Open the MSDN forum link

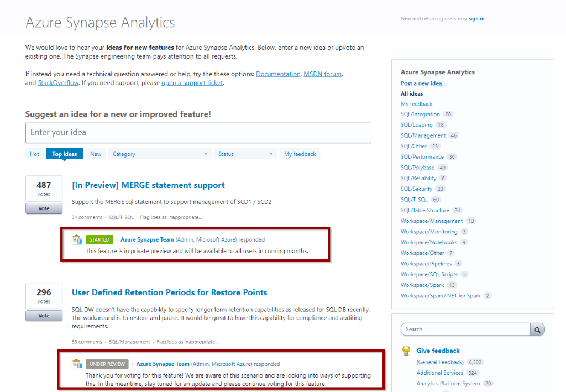click(x=322, y=74)
